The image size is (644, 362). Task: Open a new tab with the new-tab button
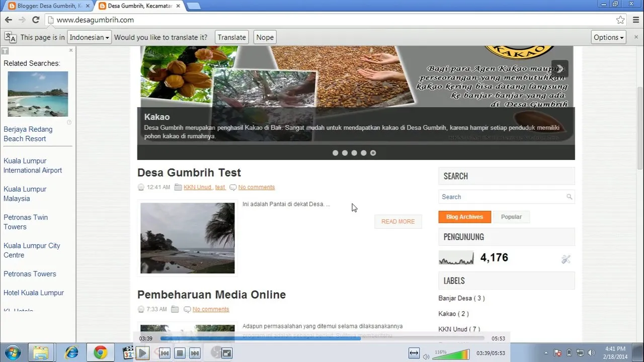[x=194, y=6]
